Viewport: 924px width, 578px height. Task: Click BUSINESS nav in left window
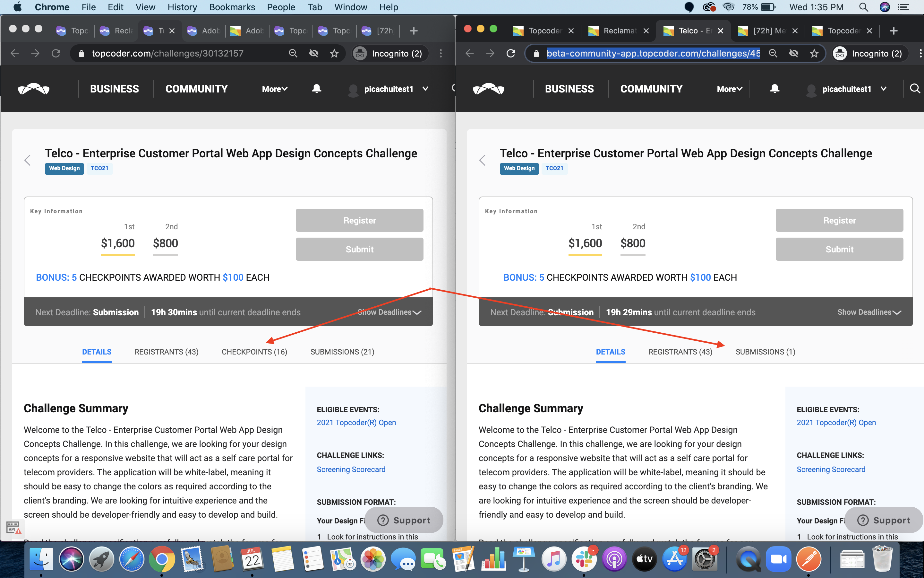point(114,89)
